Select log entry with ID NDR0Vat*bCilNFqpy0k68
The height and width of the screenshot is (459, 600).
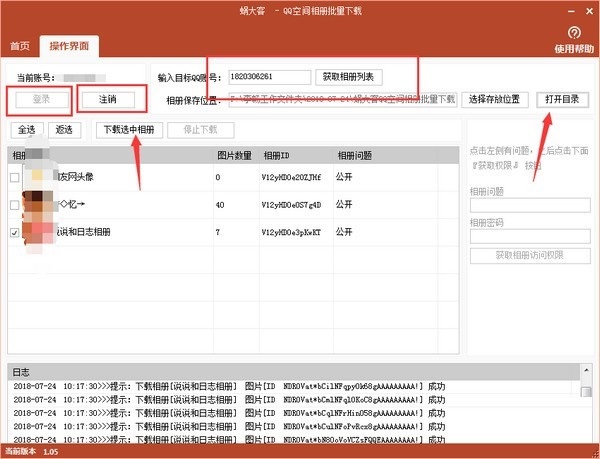pos(229,387)
